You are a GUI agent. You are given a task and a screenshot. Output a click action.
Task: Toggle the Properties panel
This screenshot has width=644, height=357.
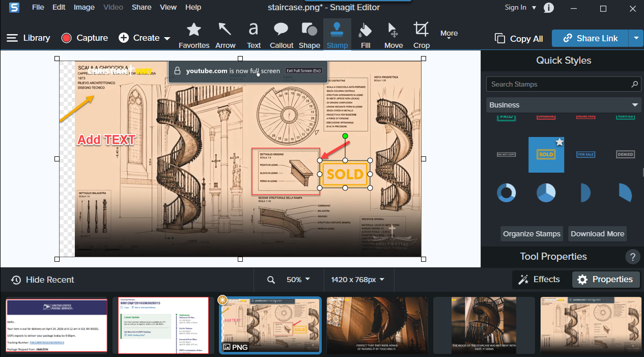click(x=605, y=279)
